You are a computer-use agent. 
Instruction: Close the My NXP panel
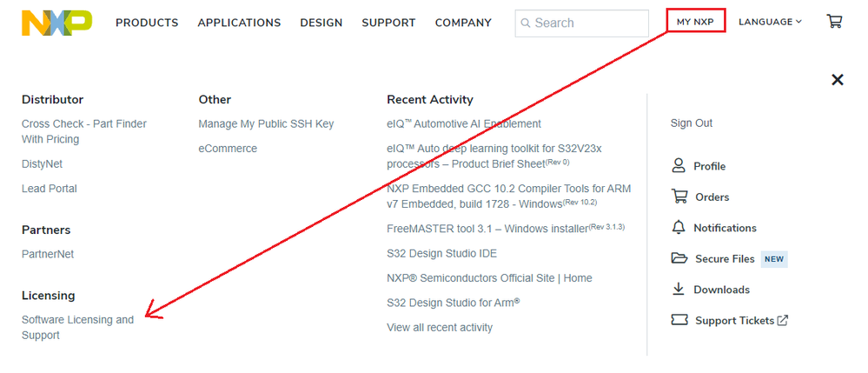click(838, 80)
